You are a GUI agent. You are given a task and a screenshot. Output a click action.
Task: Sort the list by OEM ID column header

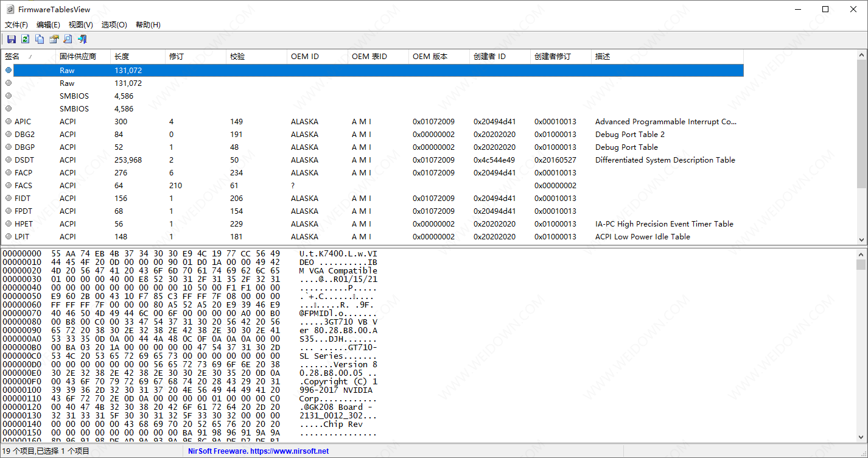click(x=304, y=57)
